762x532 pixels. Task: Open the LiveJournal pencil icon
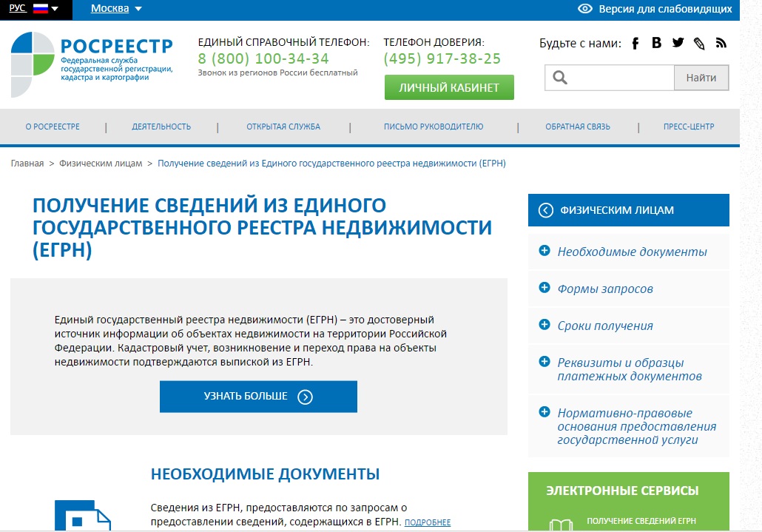coord(699,44)
